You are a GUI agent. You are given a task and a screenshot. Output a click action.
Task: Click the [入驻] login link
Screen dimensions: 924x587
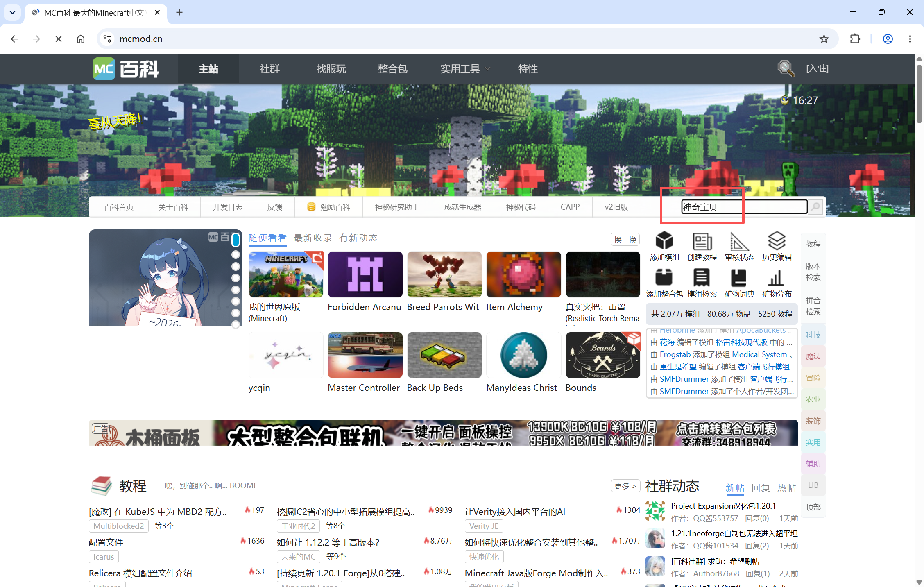[x=818, y=68]
